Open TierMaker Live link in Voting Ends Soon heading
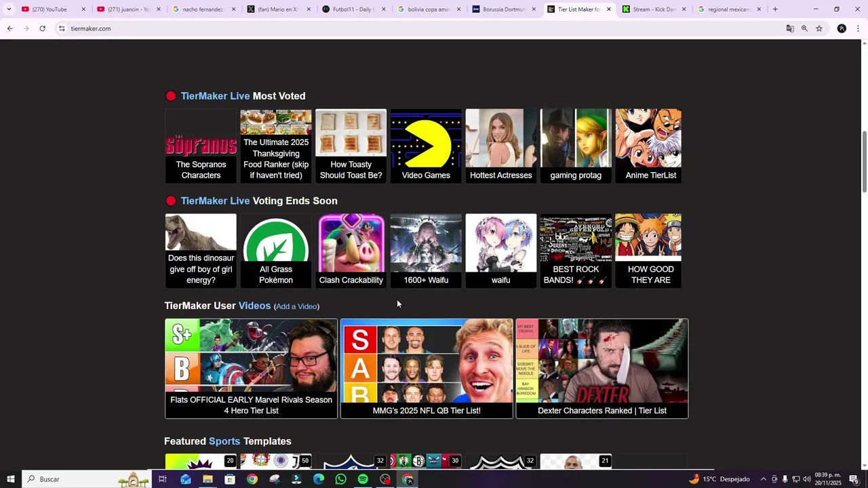This screenshot has height=488, width=868. [215, 201]
